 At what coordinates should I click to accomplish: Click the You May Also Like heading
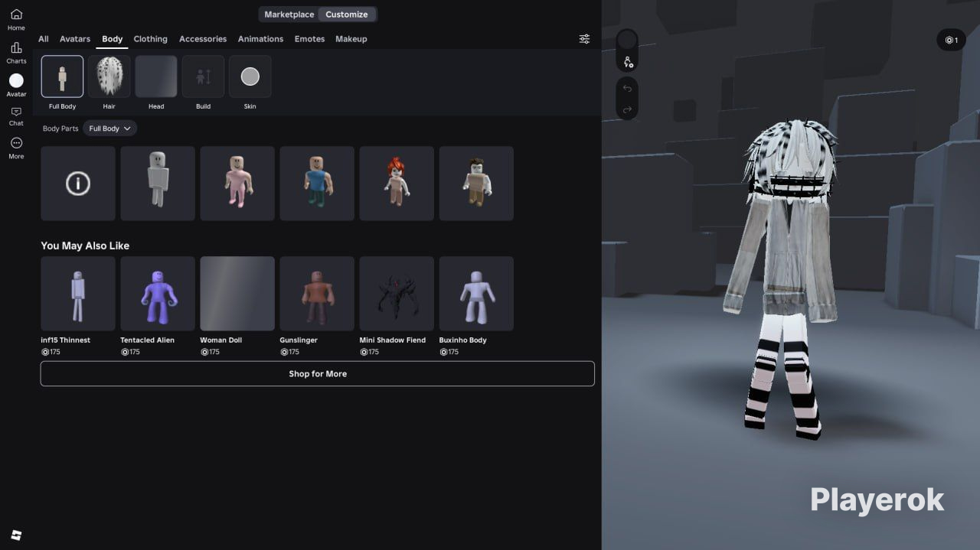pyautogui.click(x=85, y=246)
